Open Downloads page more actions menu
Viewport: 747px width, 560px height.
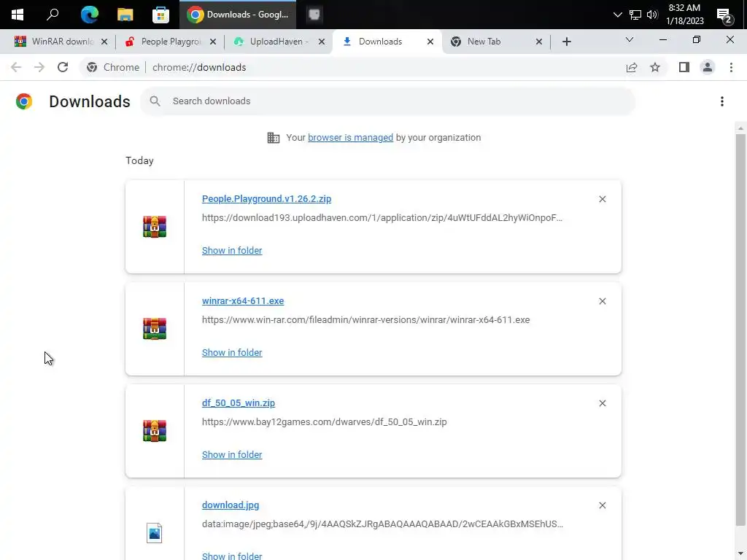pos(721,101)
